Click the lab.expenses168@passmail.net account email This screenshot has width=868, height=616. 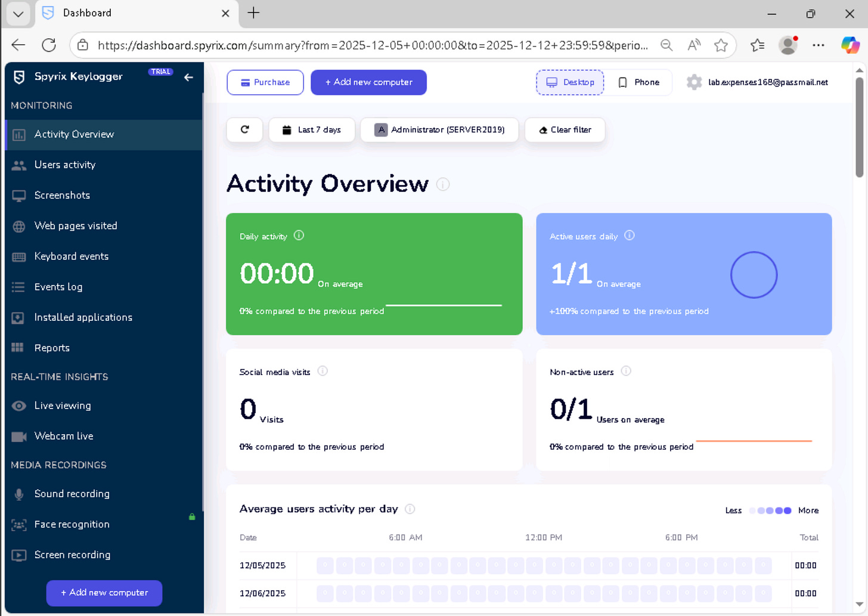768,82
